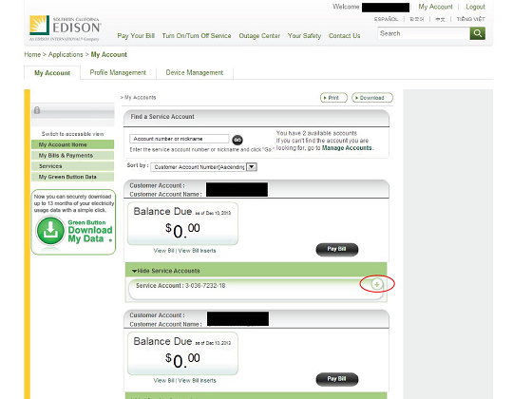
Task: Switch to the Device Management tab
Action: point(195,72)
